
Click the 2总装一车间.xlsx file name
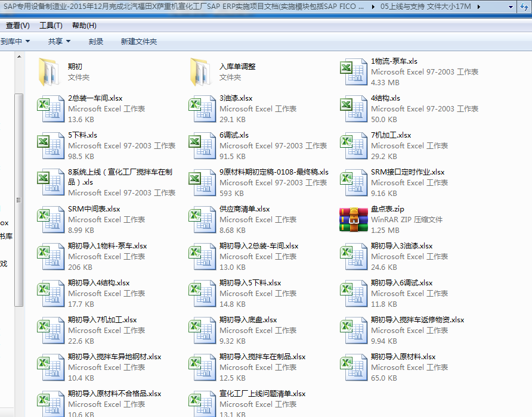click(95, 98)
